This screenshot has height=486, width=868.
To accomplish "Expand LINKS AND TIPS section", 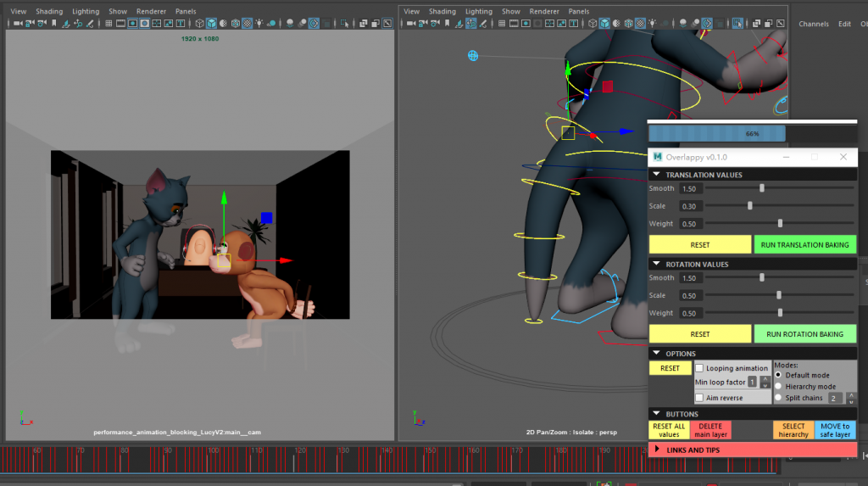I will point(657,450).
